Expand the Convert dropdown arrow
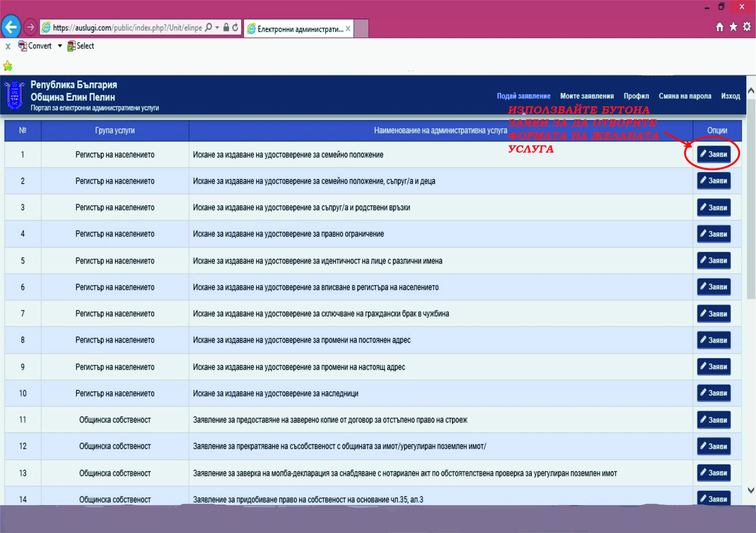This screenshot has width=756, height=533. pyautogui.click(x=60, y=46)
